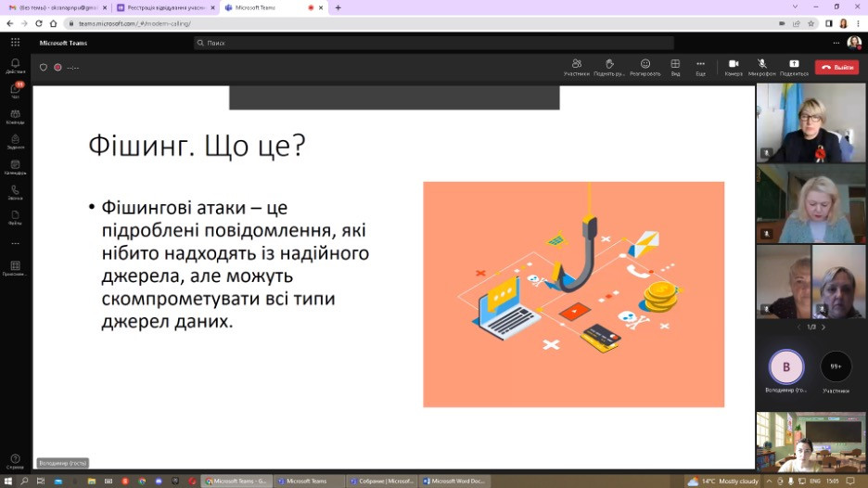
Task: Open the More (Еще) actions menu
Action: (700, 67)
